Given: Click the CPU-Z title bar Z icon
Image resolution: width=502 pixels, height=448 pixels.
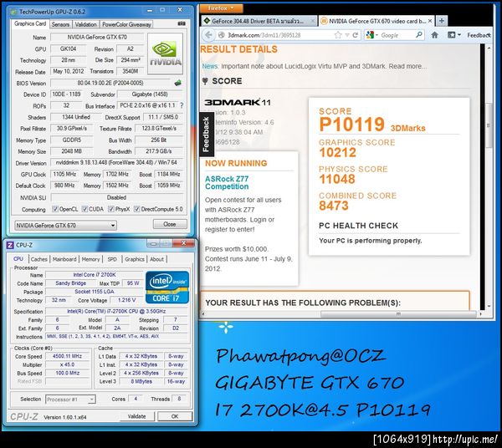Looking at the screenshot, I should (x=10, y=245).
